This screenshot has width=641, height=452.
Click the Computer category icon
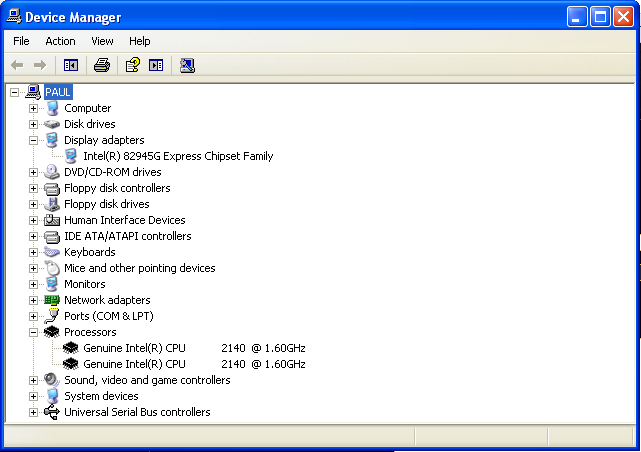[x=52, y=108]
